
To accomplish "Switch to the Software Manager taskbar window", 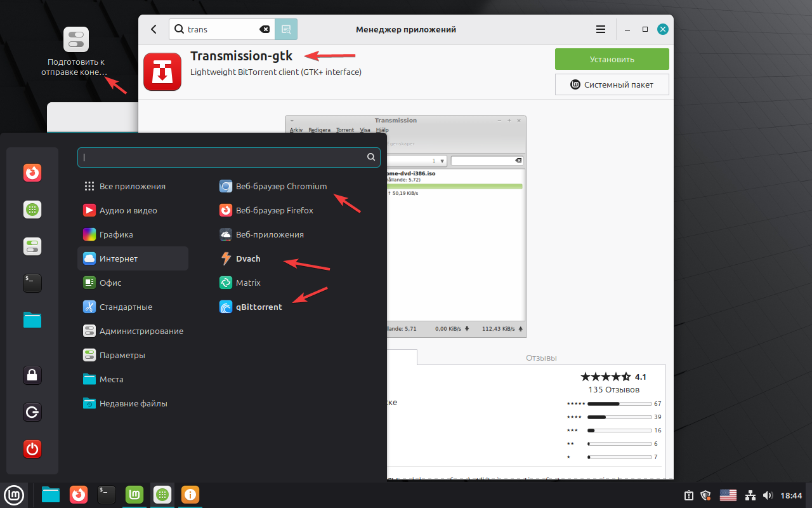I will [162, 494].
